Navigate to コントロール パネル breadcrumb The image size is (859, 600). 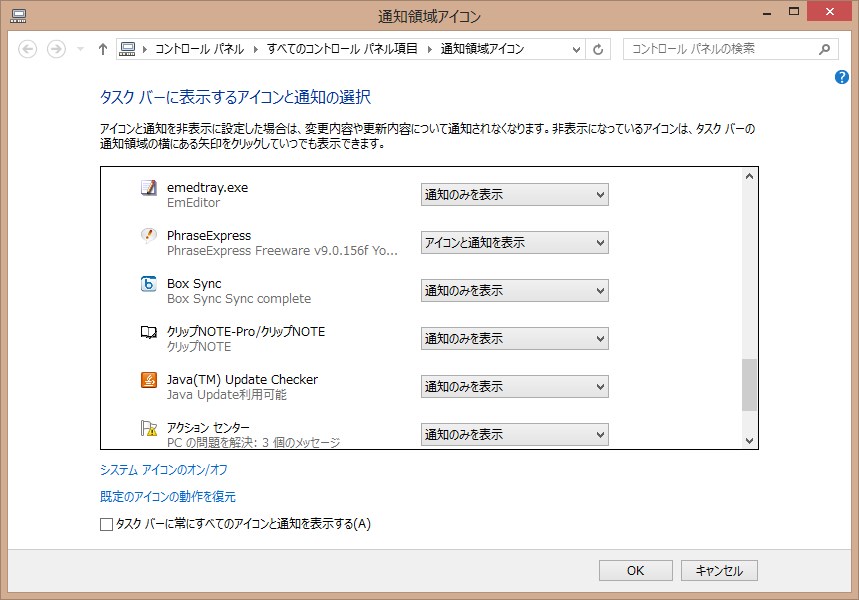pyautogui.click(x=199, y=49)
